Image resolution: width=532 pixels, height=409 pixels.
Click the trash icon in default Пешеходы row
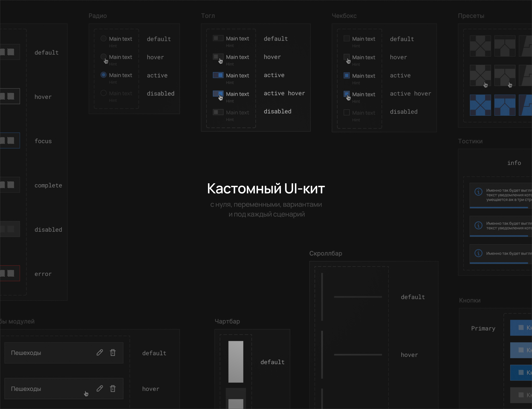click(x=113, y=352)
